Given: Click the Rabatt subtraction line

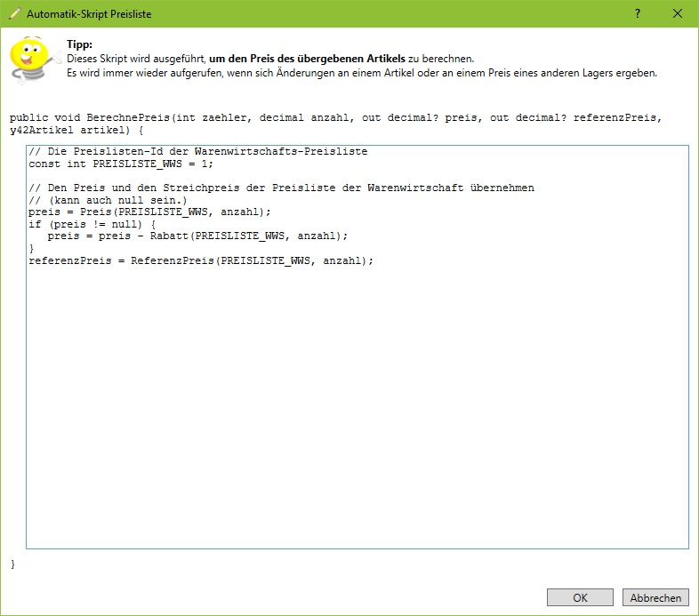Looking at the screenshot, I should (197, 236).
